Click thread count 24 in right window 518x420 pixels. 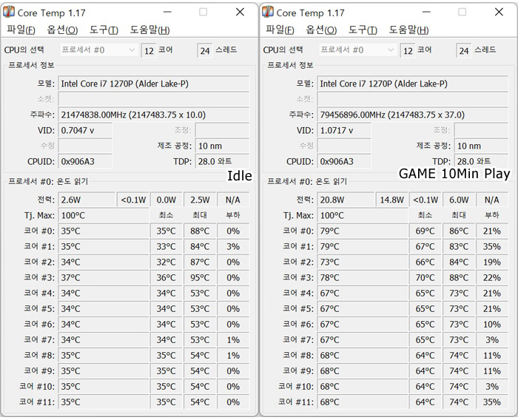(464, 50)
